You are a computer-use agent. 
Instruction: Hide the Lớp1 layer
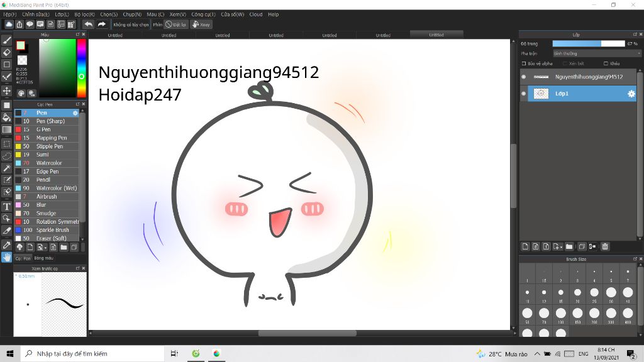click(x=524, y=94)
